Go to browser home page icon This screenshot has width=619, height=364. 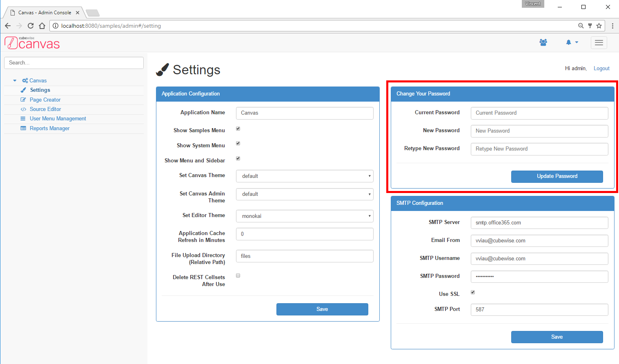42,26
